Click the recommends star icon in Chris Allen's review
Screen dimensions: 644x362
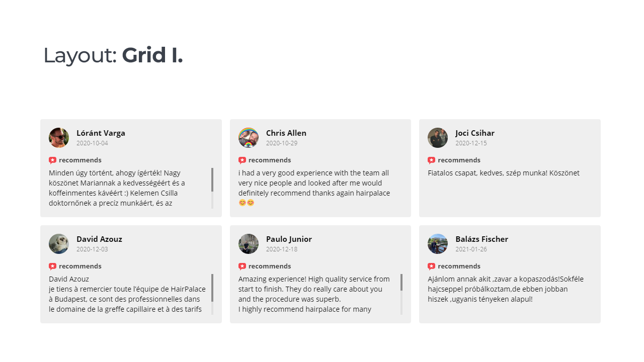point(243,160)
